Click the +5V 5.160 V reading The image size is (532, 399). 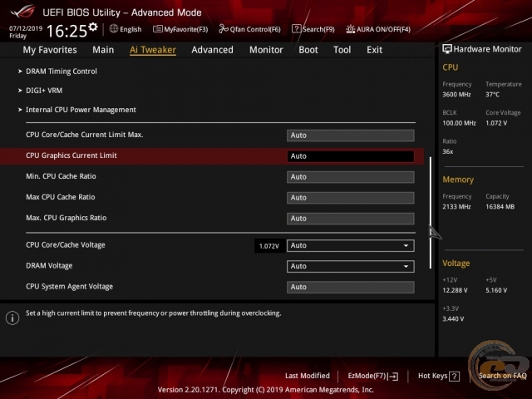tap(496, 290)
